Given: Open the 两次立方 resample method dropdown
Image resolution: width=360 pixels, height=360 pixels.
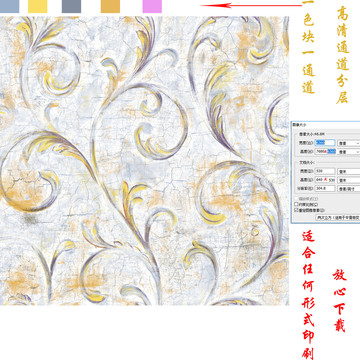Looking at the screenshot, I should [338, 217].
